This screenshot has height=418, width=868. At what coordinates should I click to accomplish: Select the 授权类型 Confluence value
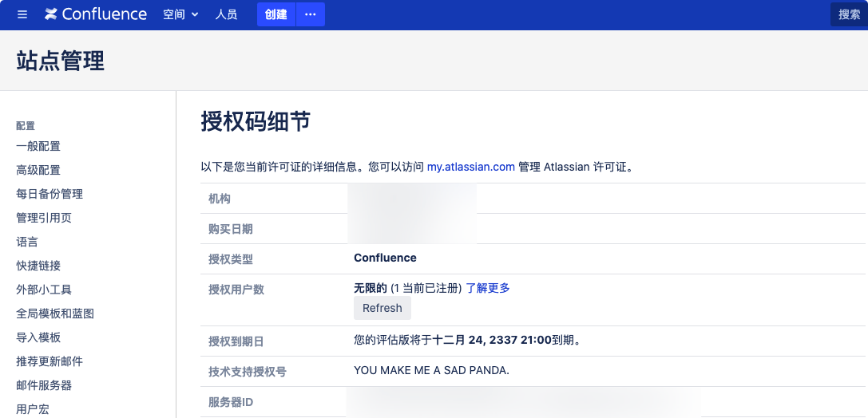pyautogui.click(x=385, y=258)
